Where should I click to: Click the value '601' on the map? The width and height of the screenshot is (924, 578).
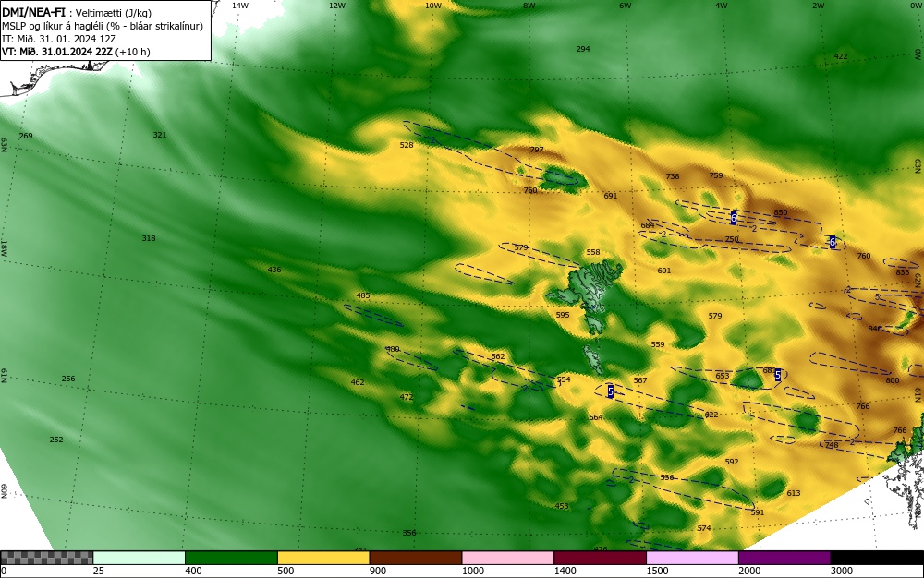(664, 271)
